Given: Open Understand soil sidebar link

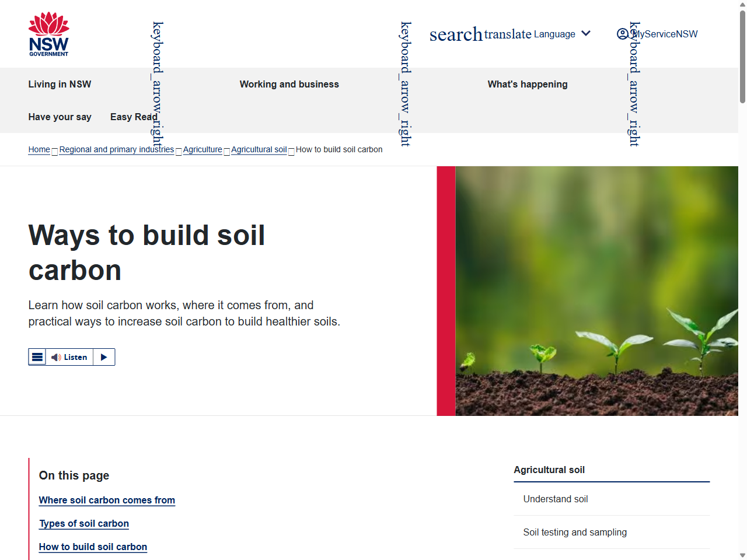Looking at the screenshot, I should coord(556,499).
